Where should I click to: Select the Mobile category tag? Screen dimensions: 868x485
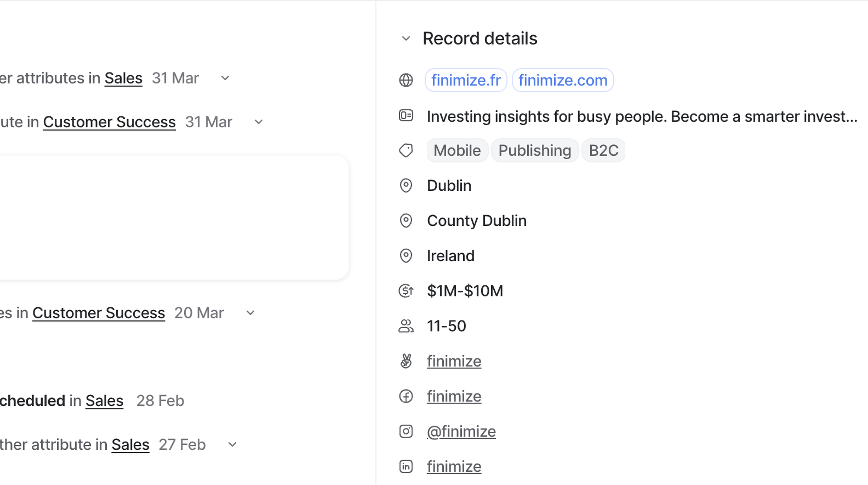point(457,151)
